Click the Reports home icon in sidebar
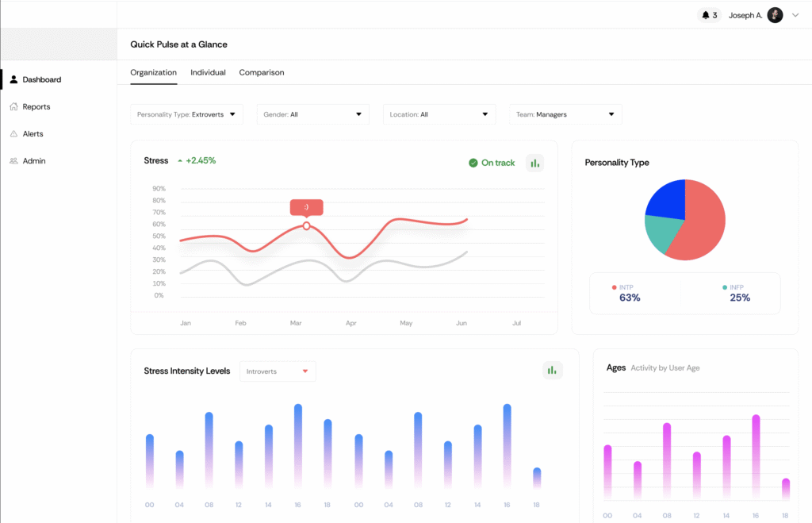 pos(14,106)
